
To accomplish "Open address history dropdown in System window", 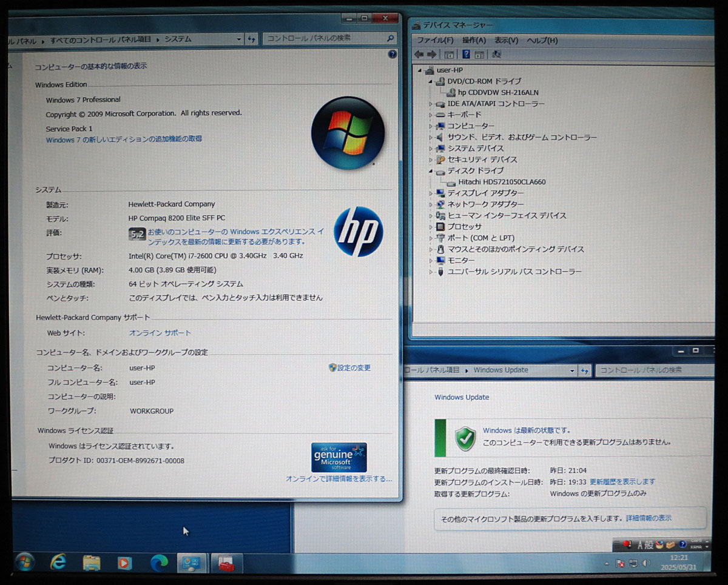I will click(239, 39).
